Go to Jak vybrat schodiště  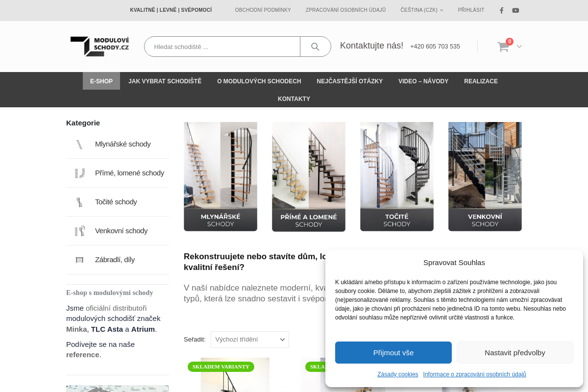tap(165, 81)
